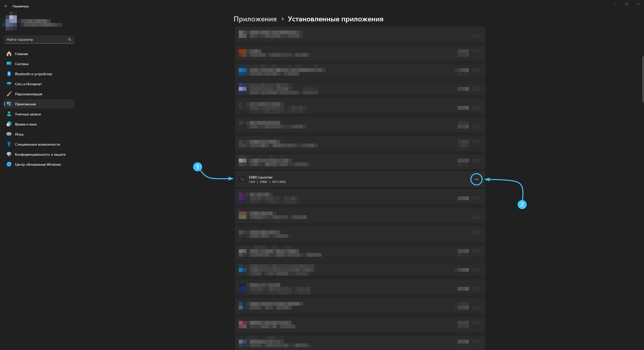Screen dimensions: 644x350
Task: Open the Игры settings section
Action: (19, 134)
